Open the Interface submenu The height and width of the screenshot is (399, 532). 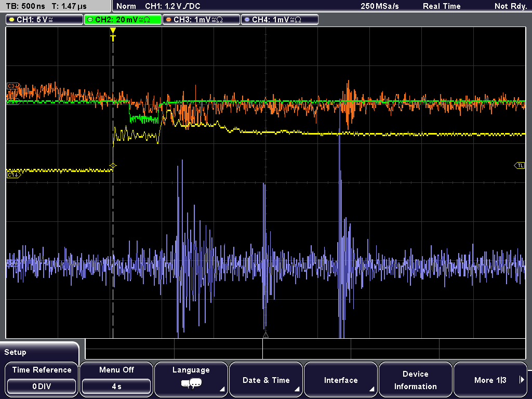point(341,379)
